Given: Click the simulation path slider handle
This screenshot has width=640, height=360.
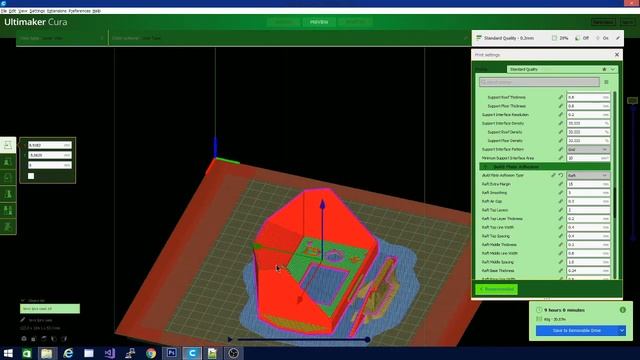Looking at the screenshot, I should point(367,339).
